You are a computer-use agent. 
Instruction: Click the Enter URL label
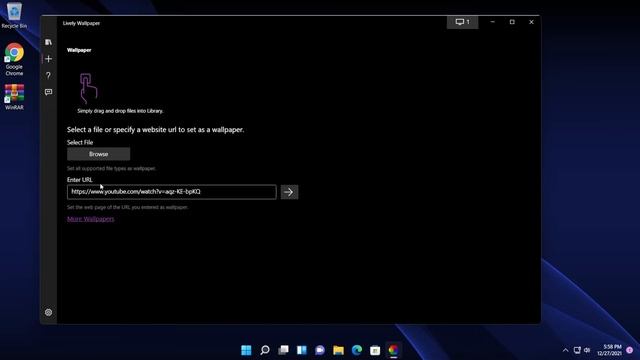80,180
